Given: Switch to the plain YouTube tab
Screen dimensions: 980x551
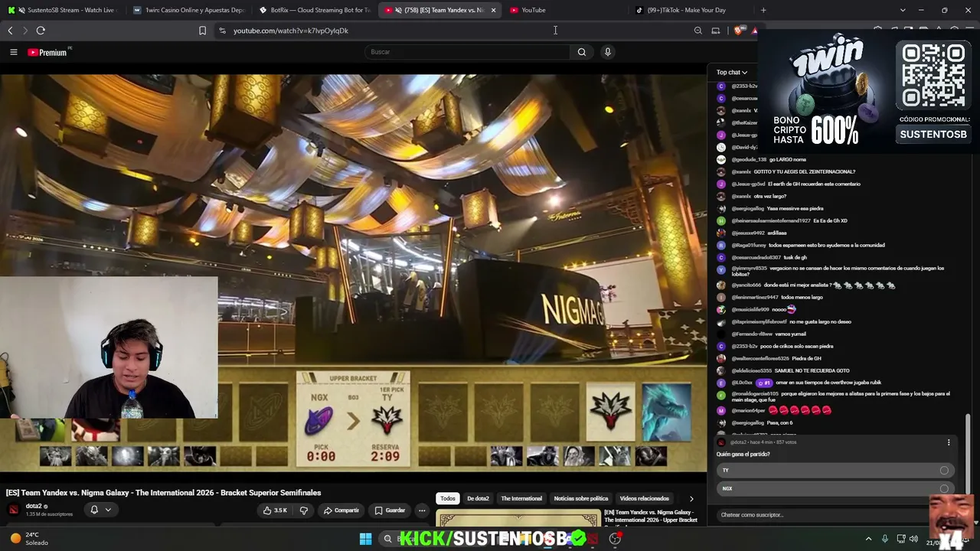Looking at the screenshot, I should (567, 10).
